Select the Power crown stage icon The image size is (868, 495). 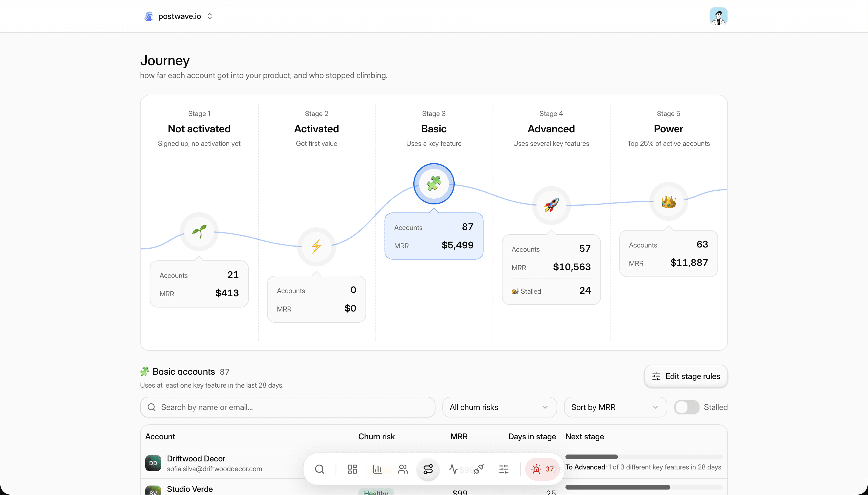tap(668, 201)
